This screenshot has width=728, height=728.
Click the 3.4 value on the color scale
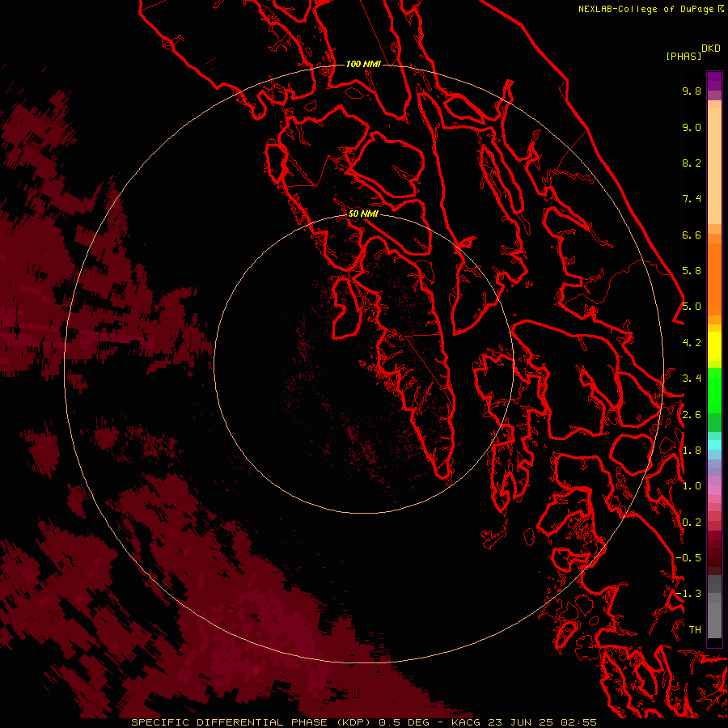692,379
